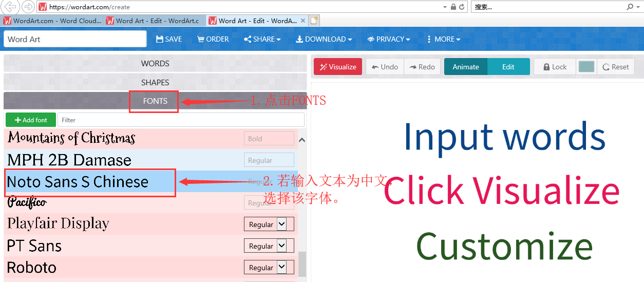
Task: Select the PT Sans font
Action: coord(34,246)
